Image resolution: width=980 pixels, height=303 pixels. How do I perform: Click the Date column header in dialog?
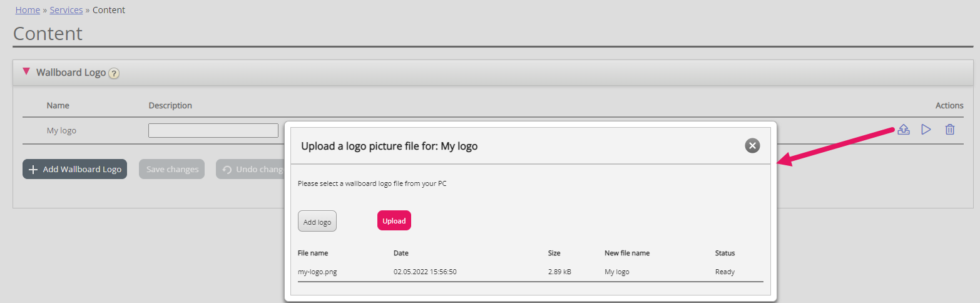tap(401, 253)
